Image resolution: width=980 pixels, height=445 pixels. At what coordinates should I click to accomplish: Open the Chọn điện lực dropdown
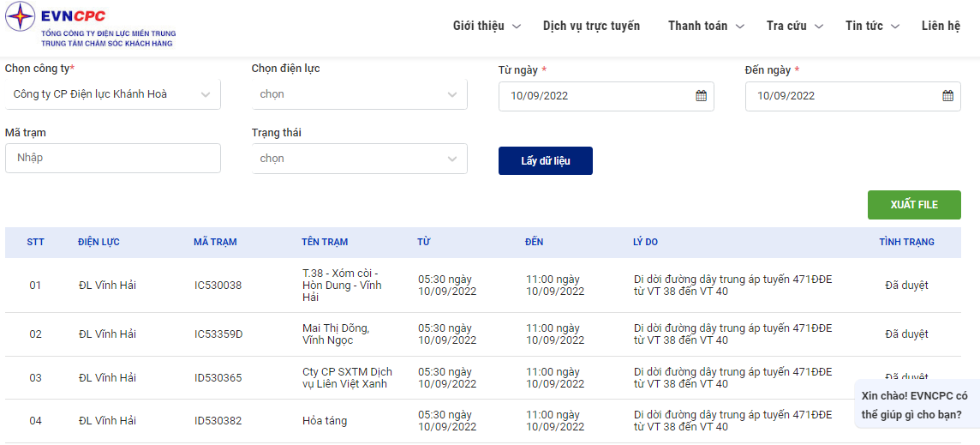pos(360,94)
